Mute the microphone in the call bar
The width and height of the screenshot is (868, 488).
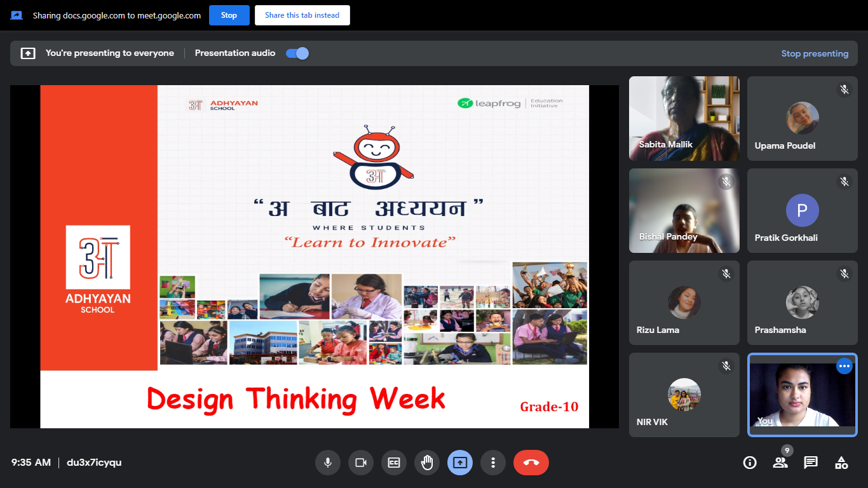[328, 463]
